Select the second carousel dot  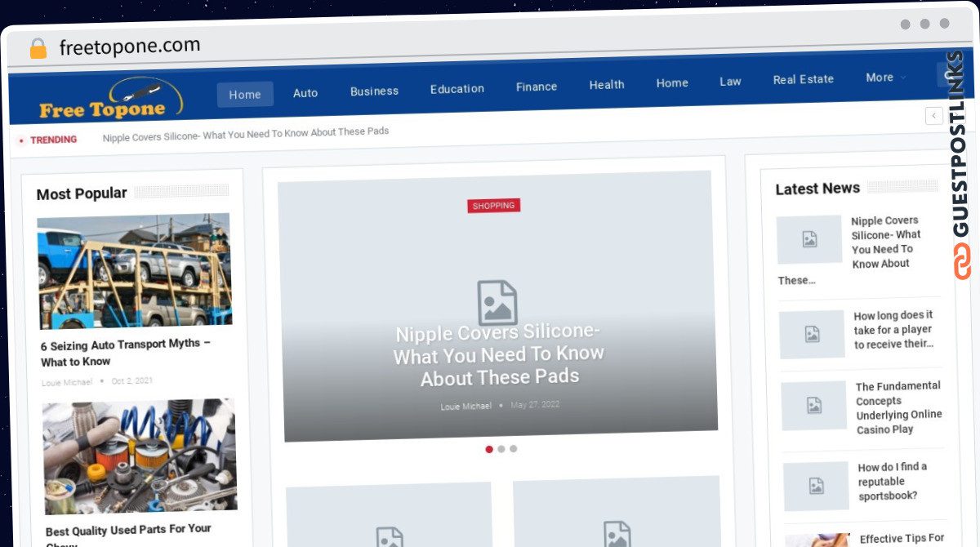[501, 449]
